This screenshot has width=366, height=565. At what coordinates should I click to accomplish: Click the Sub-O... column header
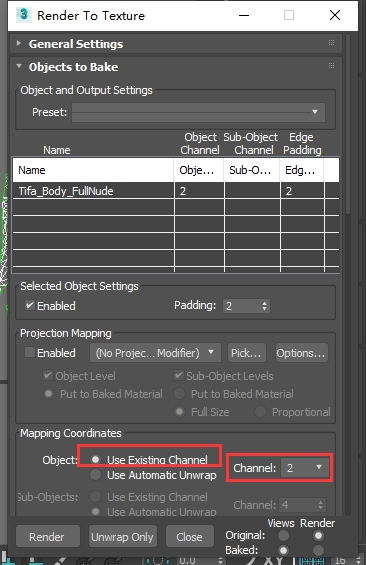tap(252, 170)
